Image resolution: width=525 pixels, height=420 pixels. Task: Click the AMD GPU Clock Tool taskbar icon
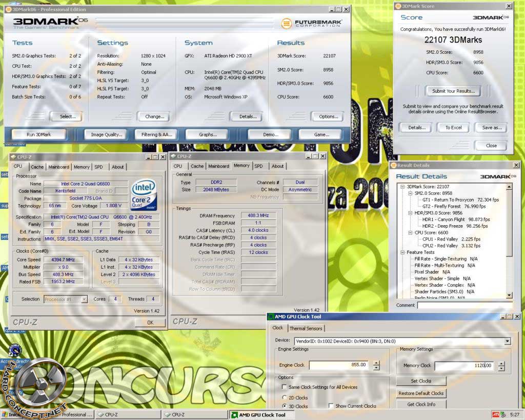point(235,415)
